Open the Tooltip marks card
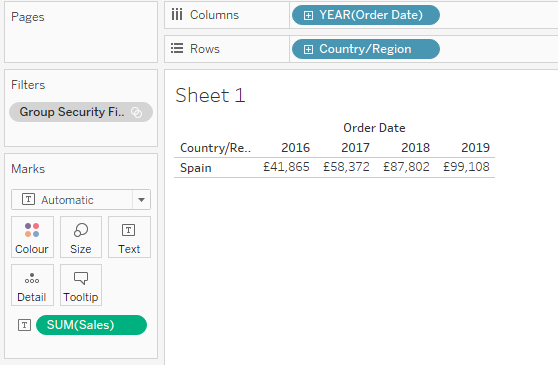Image resolution: width=558 pixels, height=365 pixels. [81, 285]
